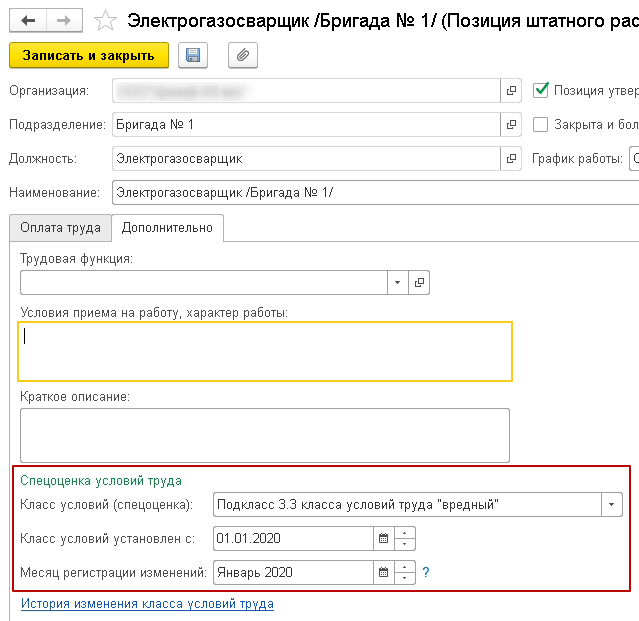Open the Должность 'Электрогазосварщик' link icon
This screenshot has width=639, height=621.
511,159
